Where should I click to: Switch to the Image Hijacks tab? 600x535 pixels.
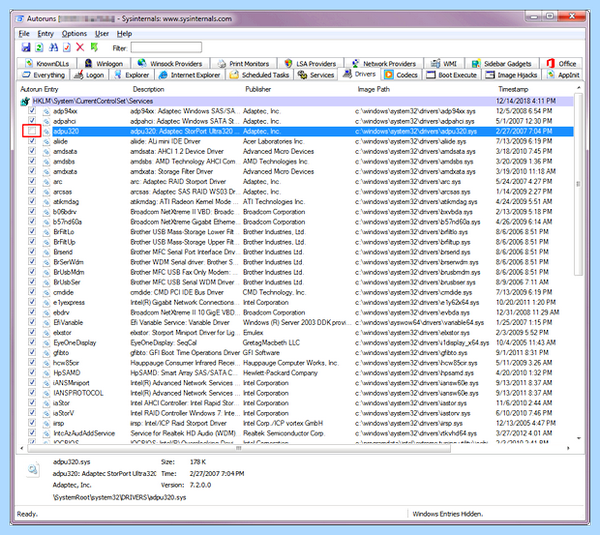pyautogui.click(x=512, y=75)
